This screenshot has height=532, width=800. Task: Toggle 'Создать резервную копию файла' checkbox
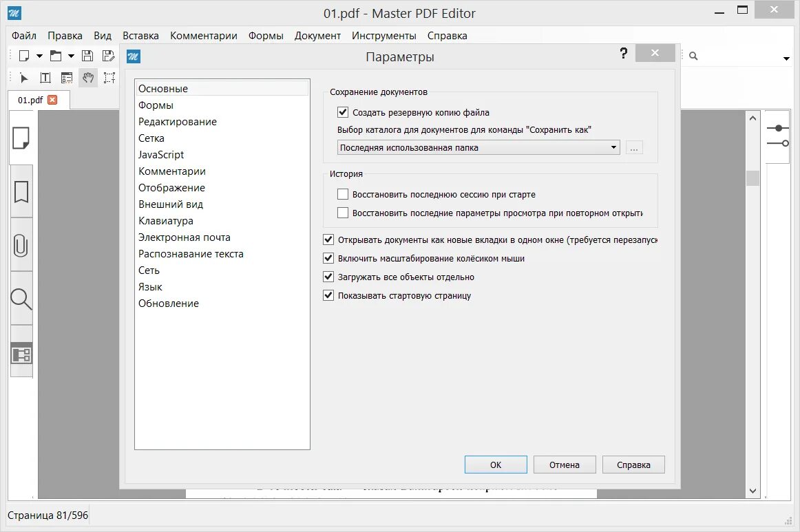point(343,112)
